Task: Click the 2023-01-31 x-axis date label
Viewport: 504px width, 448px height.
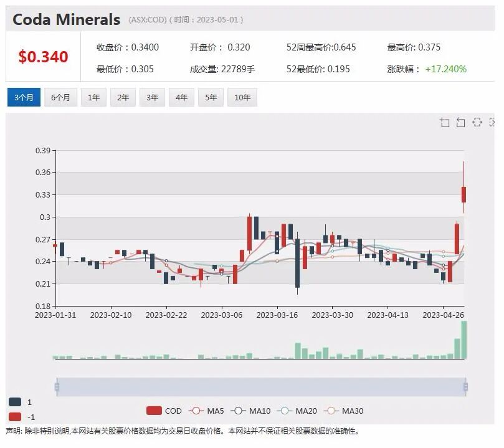Action: tap(55, 315)
